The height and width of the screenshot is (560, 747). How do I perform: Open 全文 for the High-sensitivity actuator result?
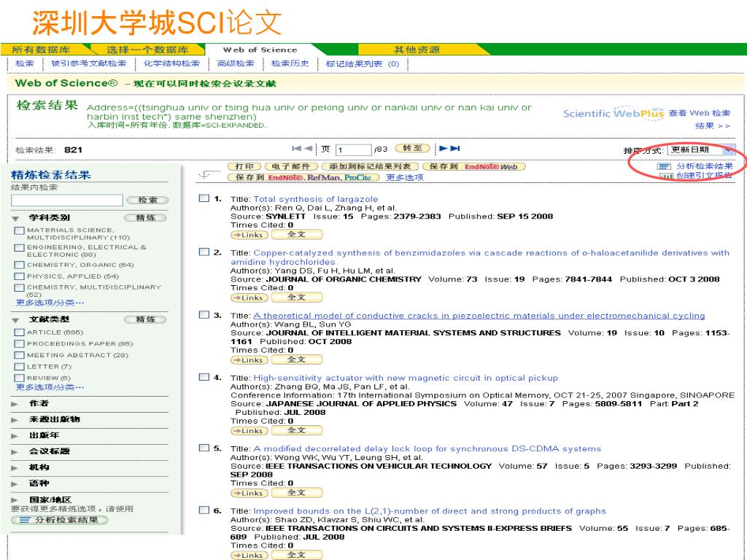click(x=297, y=430)
